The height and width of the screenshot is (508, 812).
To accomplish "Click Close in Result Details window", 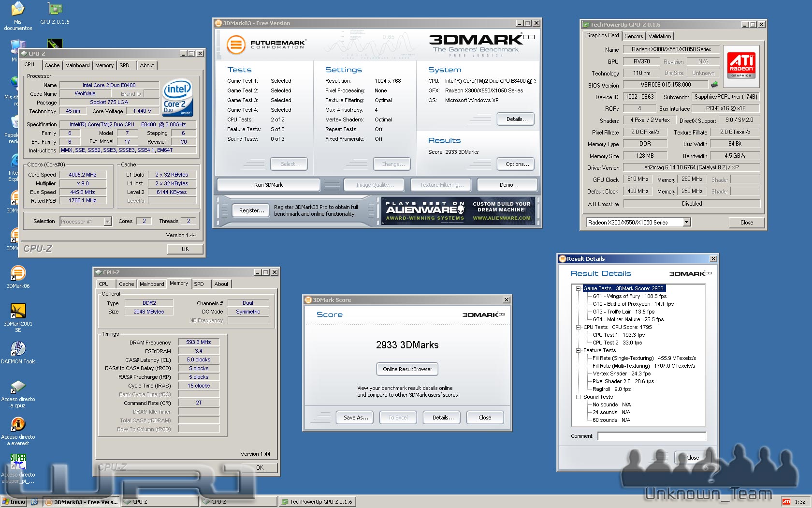I will click(x=693, y=458).
